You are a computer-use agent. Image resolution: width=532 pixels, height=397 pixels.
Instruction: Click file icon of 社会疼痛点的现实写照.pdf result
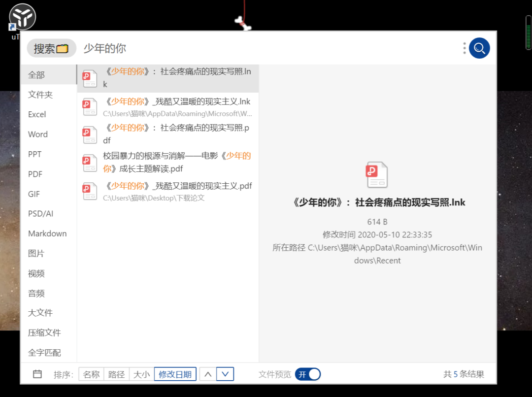tap(90, 134)
